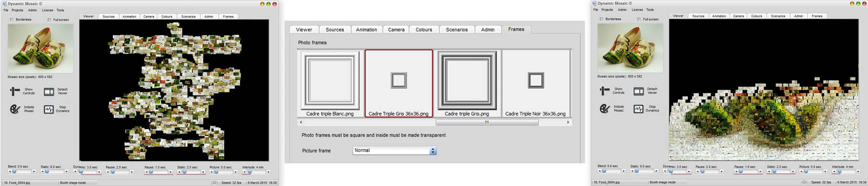Click the Blend slider in left window
868x186 pixels.
tap(22, 172)
